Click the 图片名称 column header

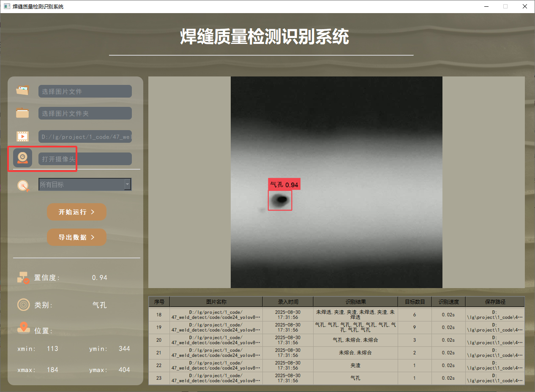click(216, 302)
